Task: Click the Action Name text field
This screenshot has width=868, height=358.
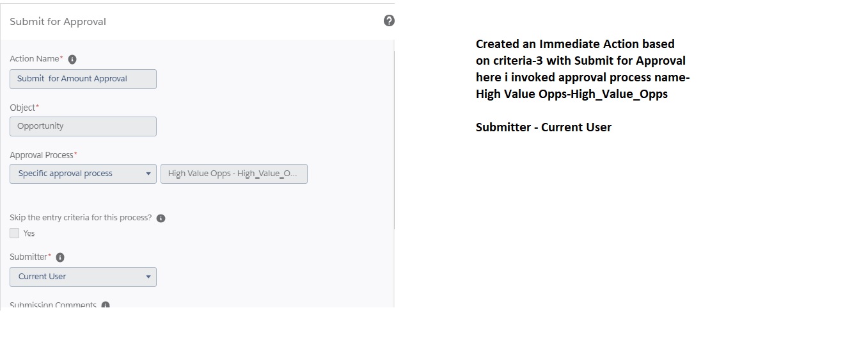Action: pos(83,79)
